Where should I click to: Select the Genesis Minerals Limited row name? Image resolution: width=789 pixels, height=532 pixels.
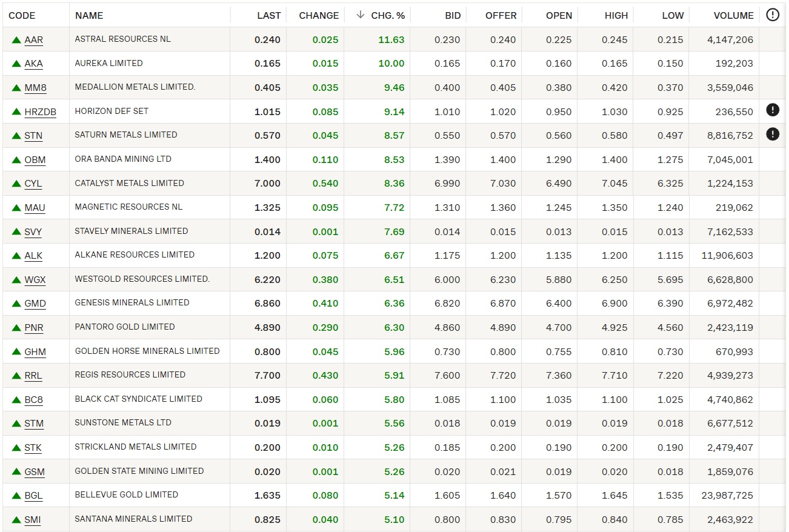[x=132, y=303]
